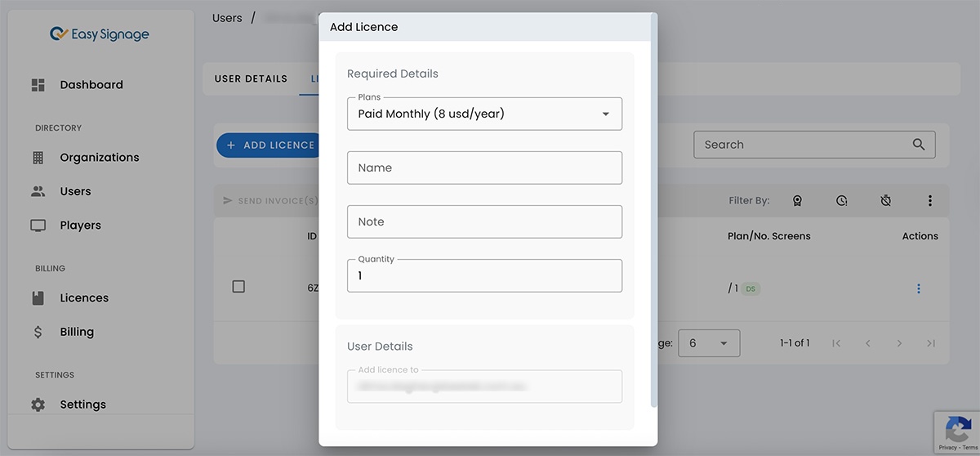Click the Dashboard grid icon

tap(38, 85)
